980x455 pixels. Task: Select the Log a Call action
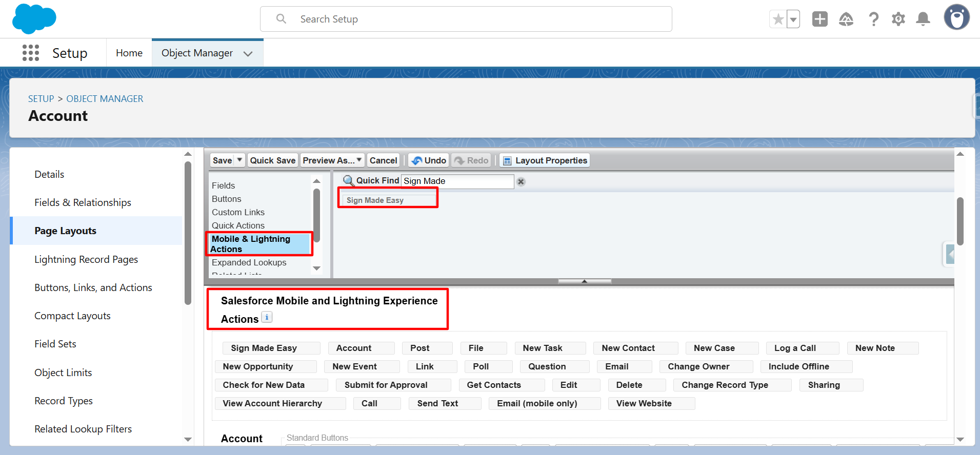(803, 348)
